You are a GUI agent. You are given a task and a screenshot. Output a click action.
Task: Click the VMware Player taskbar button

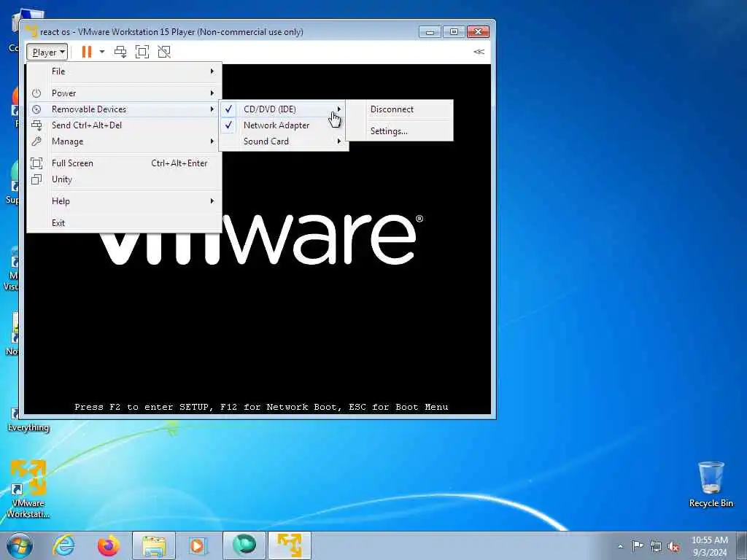[290, 545]
